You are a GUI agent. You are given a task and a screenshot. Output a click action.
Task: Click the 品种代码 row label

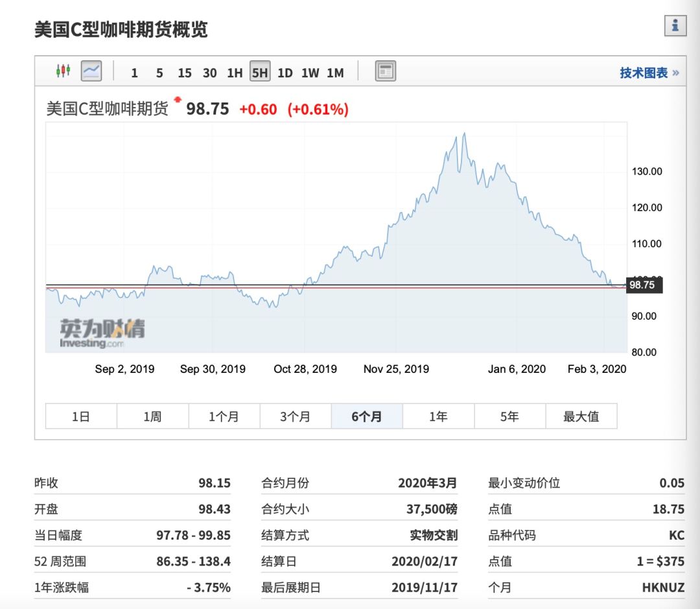(512, 535)
